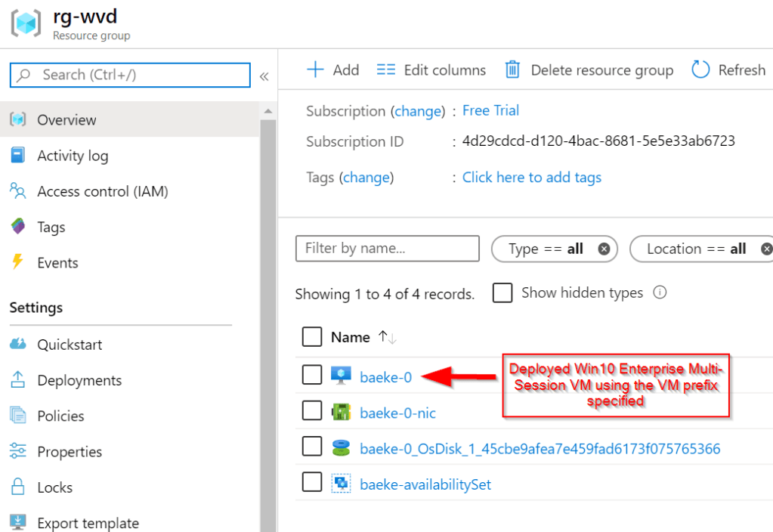Click the 'Click here to add tags' link
The height and width of the screenshot is (532, 773).
pyautogui.click(x=532, y=178)
